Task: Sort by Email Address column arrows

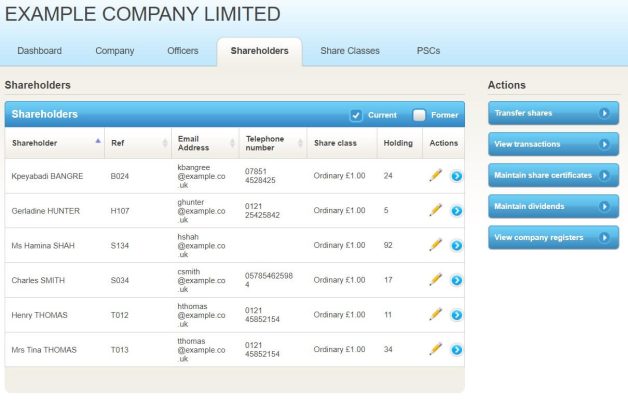Action: tap(233, 143)
